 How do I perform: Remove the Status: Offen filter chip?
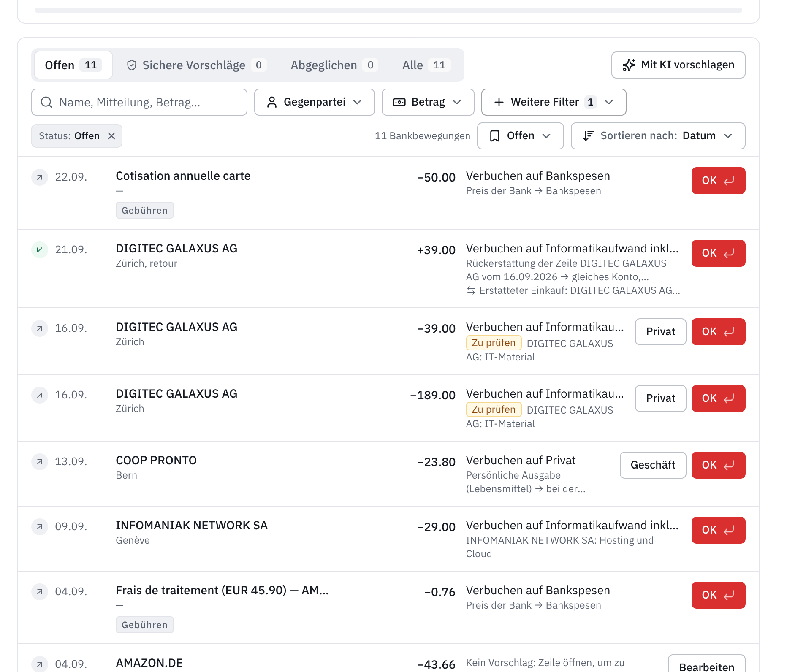(x=111, y=136)
